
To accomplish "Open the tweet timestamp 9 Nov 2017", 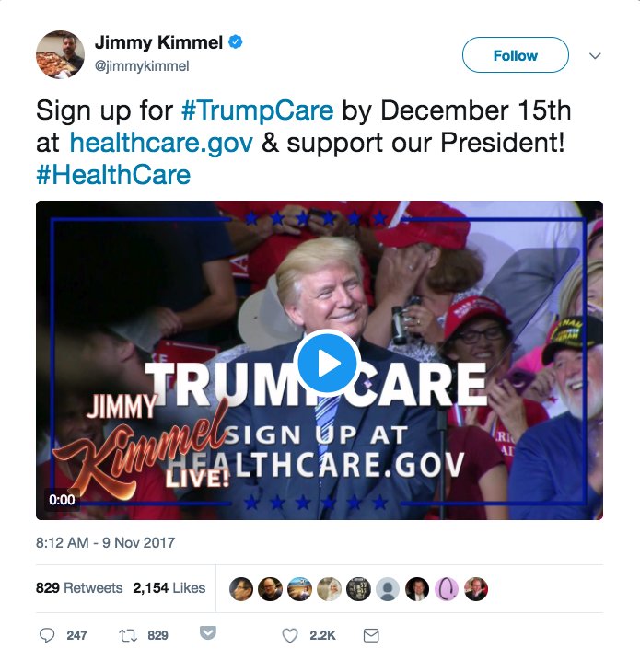I will tap(106, 543).
